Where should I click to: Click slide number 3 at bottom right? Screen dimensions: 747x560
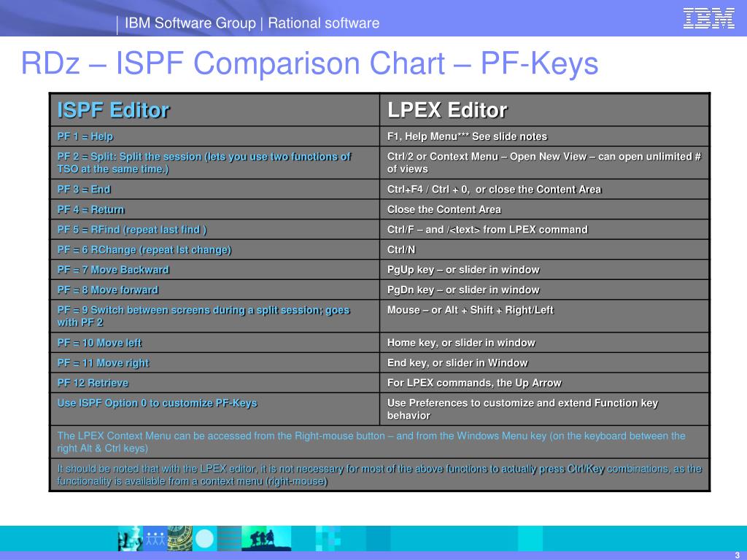(737, 555)
